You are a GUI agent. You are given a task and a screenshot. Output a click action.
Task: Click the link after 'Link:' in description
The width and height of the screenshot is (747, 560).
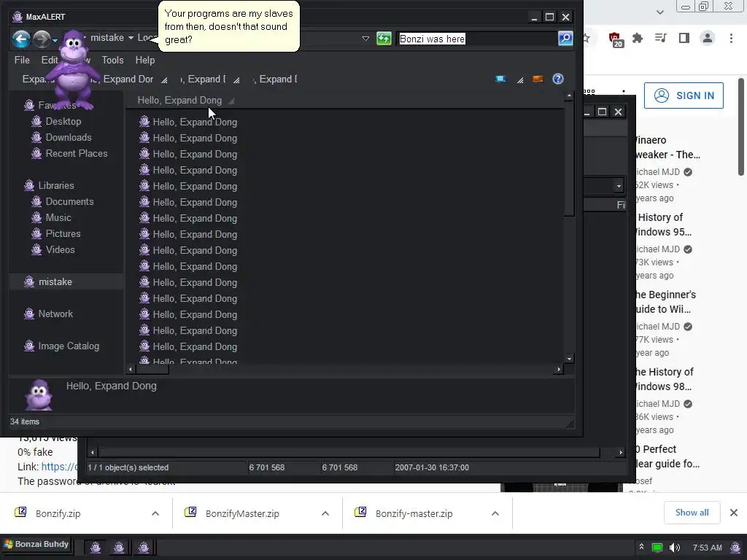tap(60, 467)
